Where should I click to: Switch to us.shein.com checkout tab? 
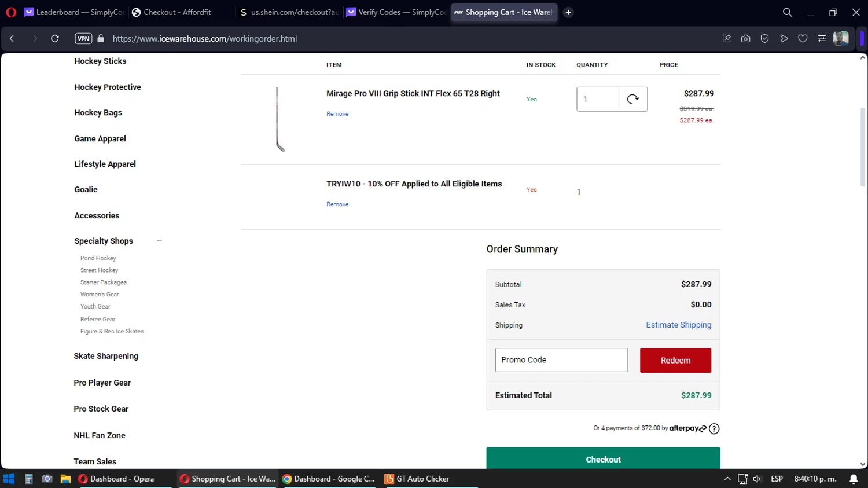click(x=288, y=12)
